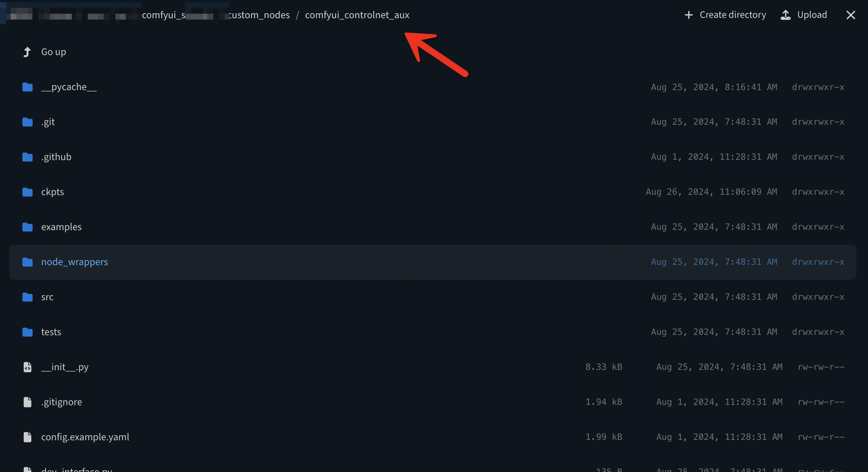
Task: Click the 8.33 kB file size
Action: tap(604, 367)
